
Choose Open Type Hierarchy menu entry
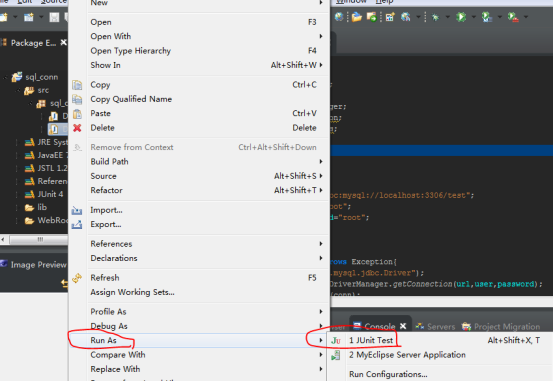tap(199, 51)
